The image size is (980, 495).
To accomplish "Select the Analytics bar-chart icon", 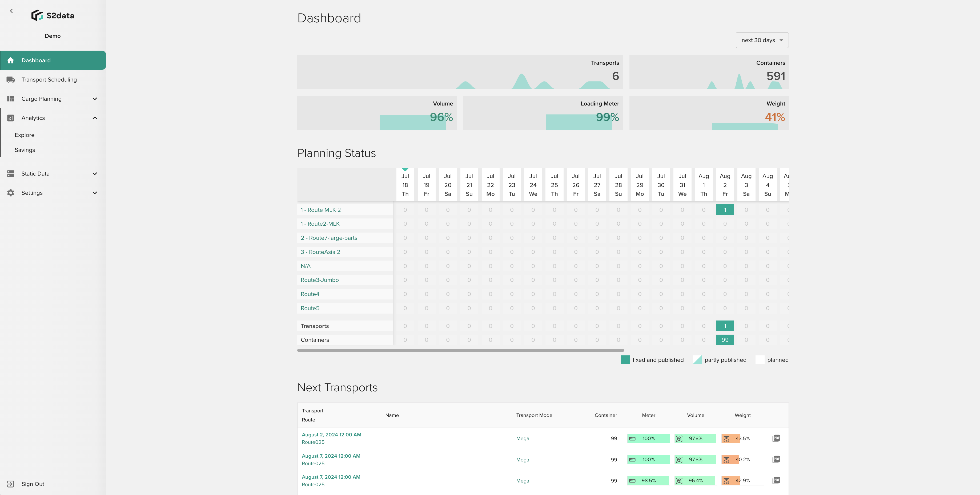I will [10, 118].
